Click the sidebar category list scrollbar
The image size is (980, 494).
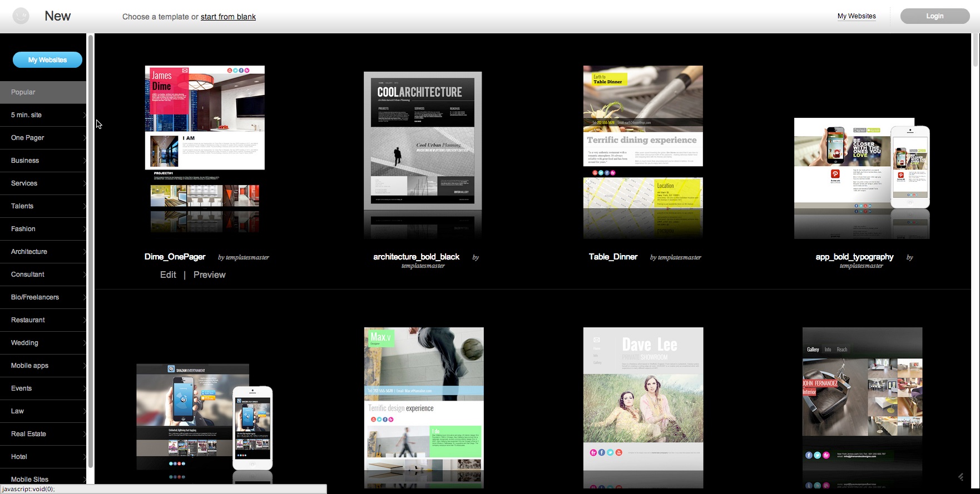90,250
